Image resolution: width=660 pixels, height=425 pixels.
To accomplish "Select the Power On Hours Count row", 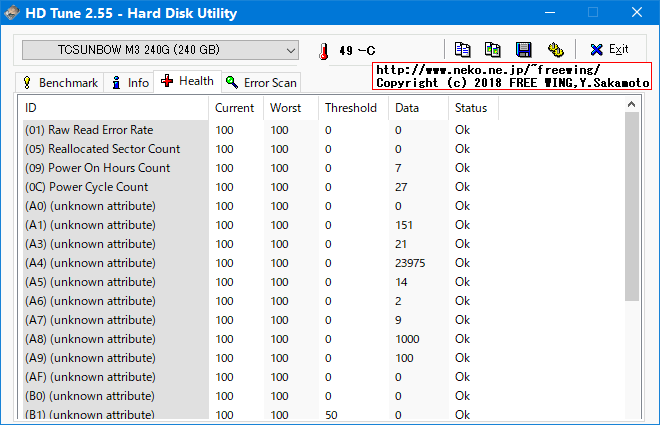I will 97,168.
